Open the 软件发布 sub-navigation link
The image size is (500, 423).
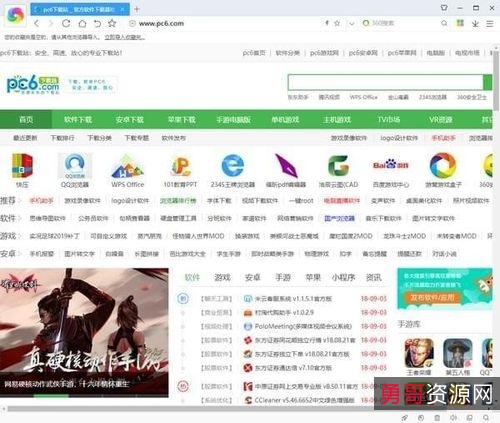coord(174,138)
